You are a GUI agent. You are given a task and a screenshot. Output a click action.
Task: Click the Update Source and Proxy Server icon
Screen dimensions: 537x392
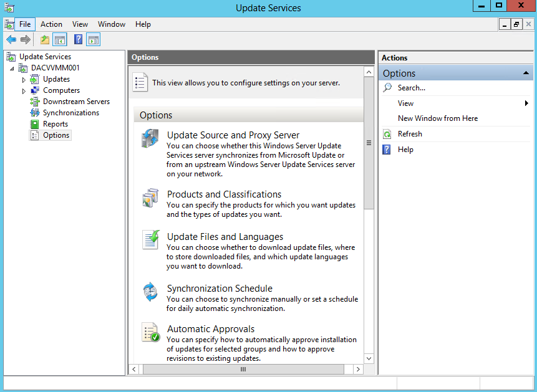coord(150,138)
